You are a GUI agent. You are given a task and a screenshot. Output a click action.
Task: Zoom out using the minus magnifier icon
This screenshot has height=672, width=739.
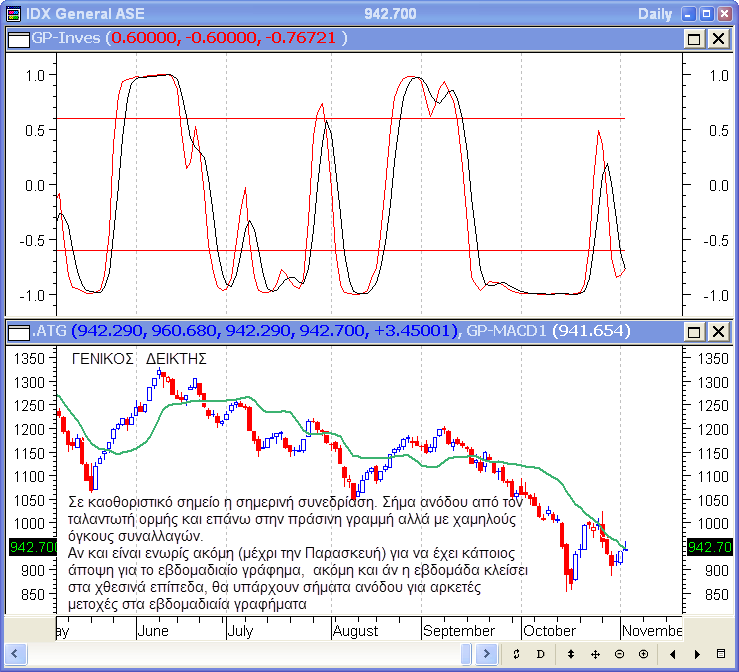tap(619, 653)
